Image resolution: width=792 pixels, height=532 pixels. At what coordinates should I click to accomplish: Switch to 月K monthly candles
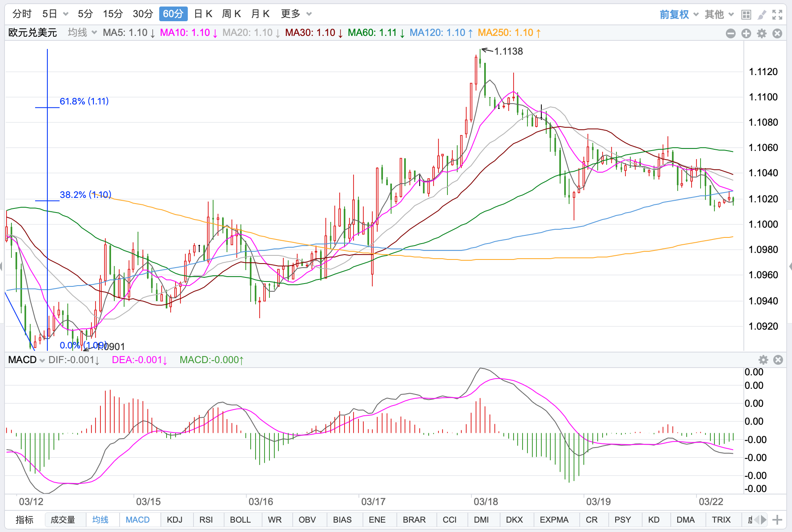coord(260,14)
